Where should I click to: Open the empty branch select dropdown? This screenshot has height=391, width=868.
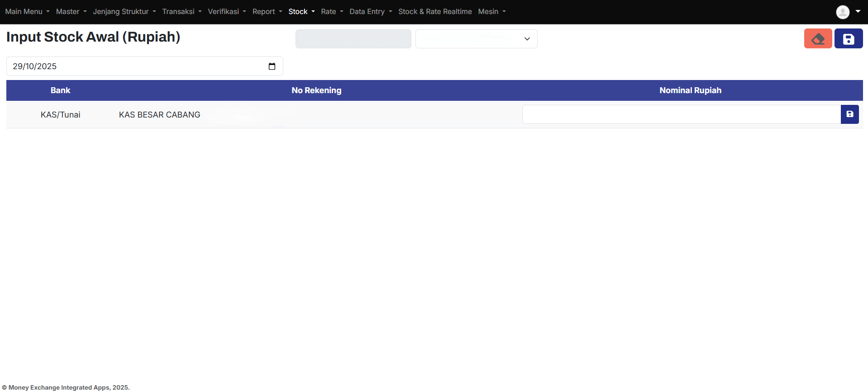coord(476,39)
